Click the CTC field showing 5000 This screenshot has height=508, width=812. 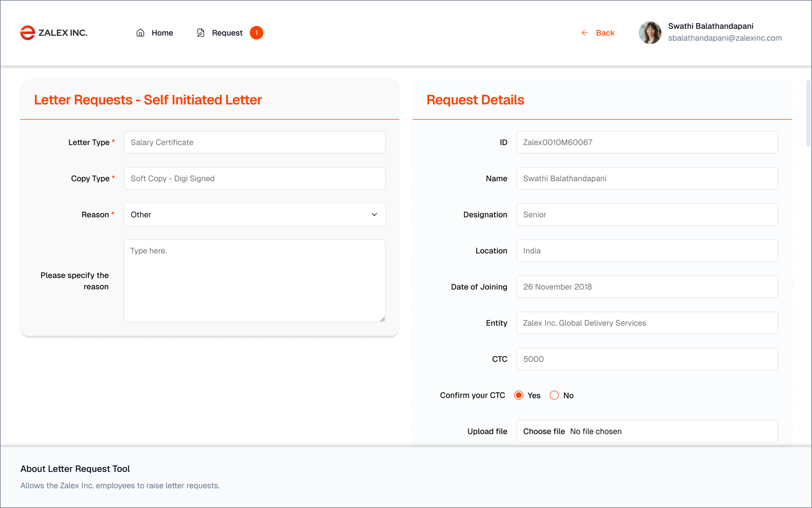[647, 359]
